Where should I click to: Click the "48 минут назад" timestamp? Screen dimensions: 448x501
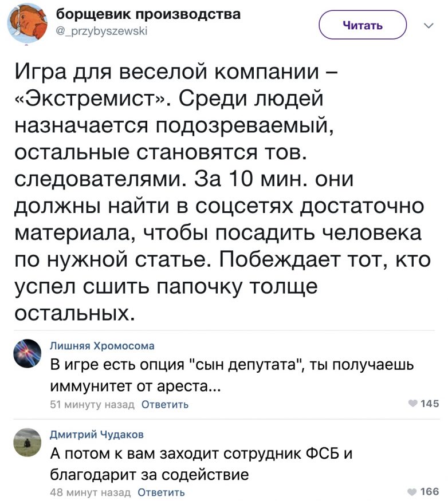tap(91, 491)
